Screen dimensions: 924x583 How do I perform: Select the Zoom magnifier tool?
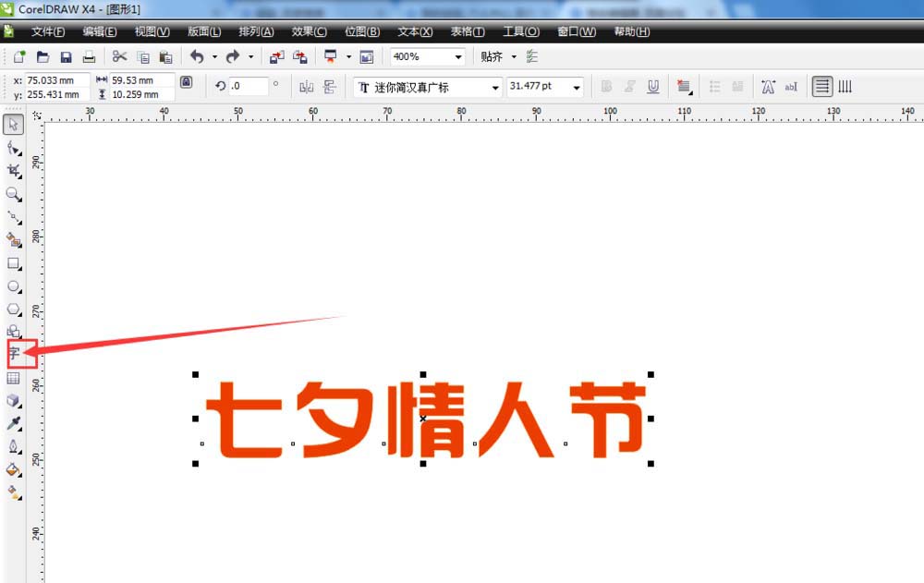pyautogui.click(x=14, y=194)
